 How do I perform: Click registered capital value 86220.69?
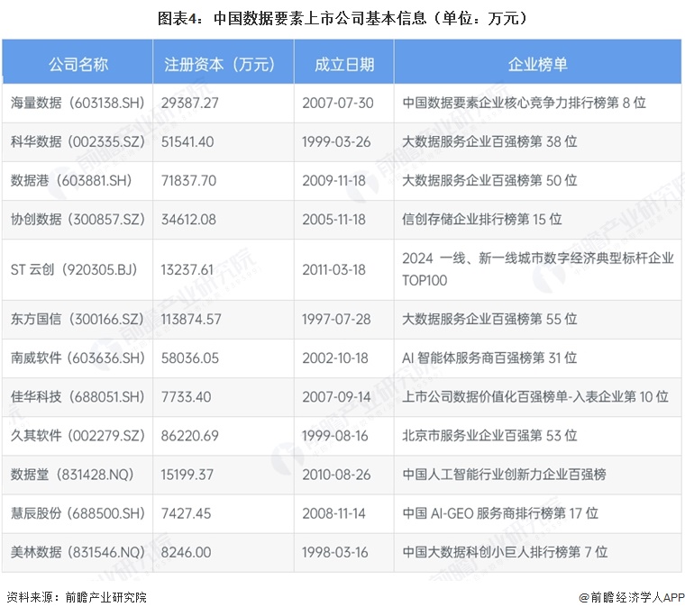189,436
